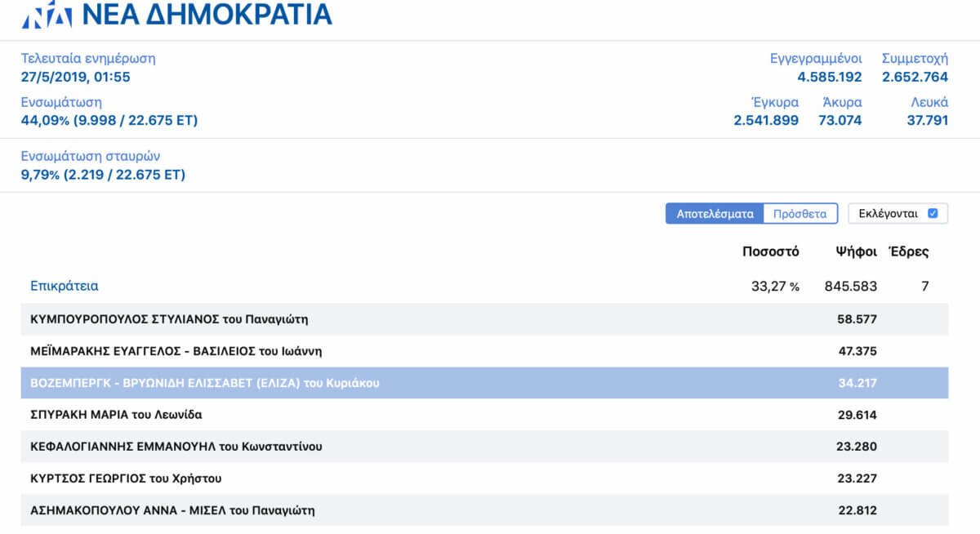The height and width of the screenshot is (534, 980).
Task: Select the ΣΠΥΡΑΚΗ ΜΑΡΙΑ candidate row
Action: (x=485, y=415)
